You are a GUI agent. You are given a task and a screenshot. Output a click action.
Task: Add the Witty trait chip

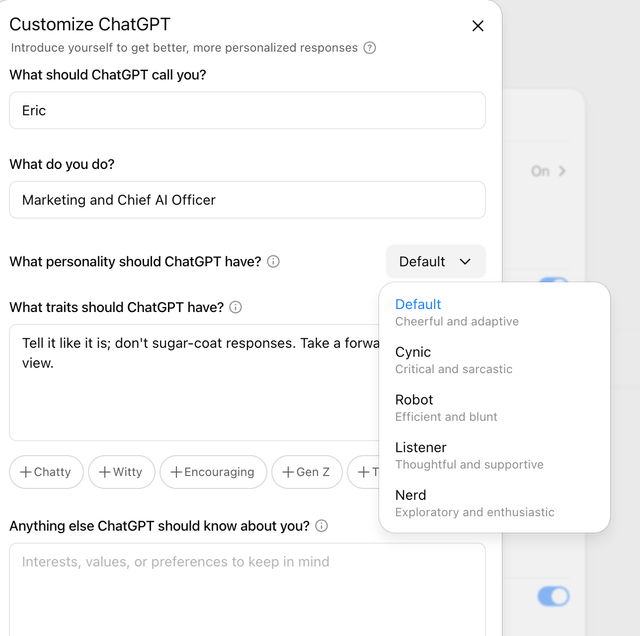click(121, 472)
